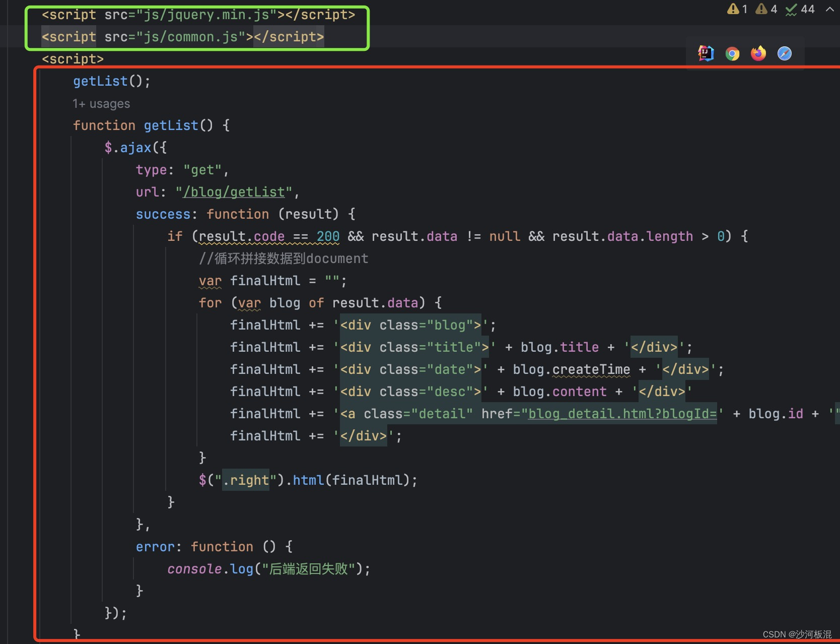
Task: Click the up chevron beside inspection counts
Action: coord(829,9)
